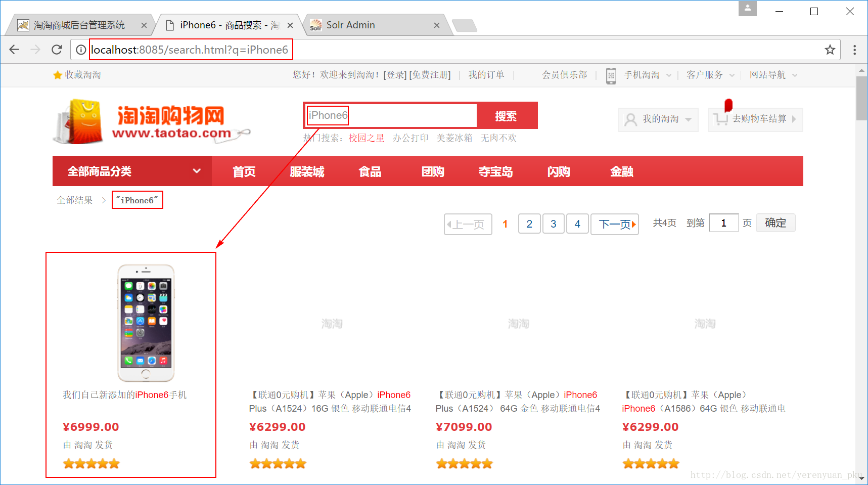Click the star rating of the A1586 product
Image resolution: width=868 pixels, height=485 pixels.
pyautogui.click(x=651, y=464)
